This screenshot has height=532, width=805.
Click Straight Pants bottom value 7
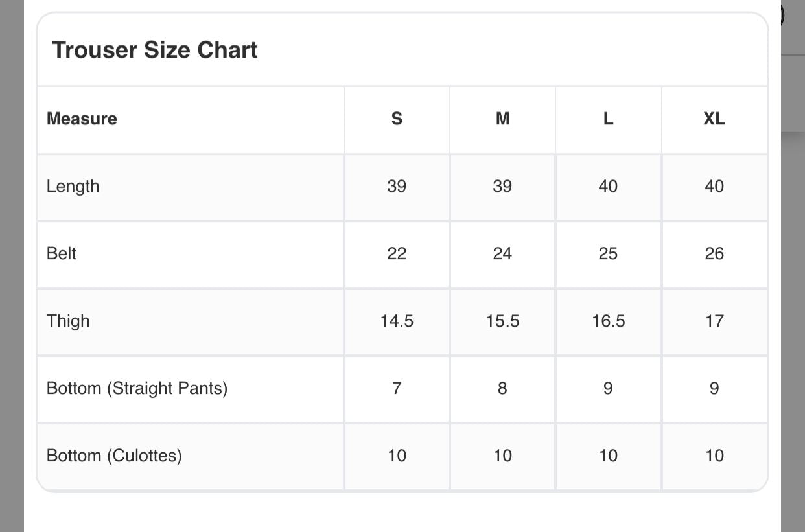(397, 388)
